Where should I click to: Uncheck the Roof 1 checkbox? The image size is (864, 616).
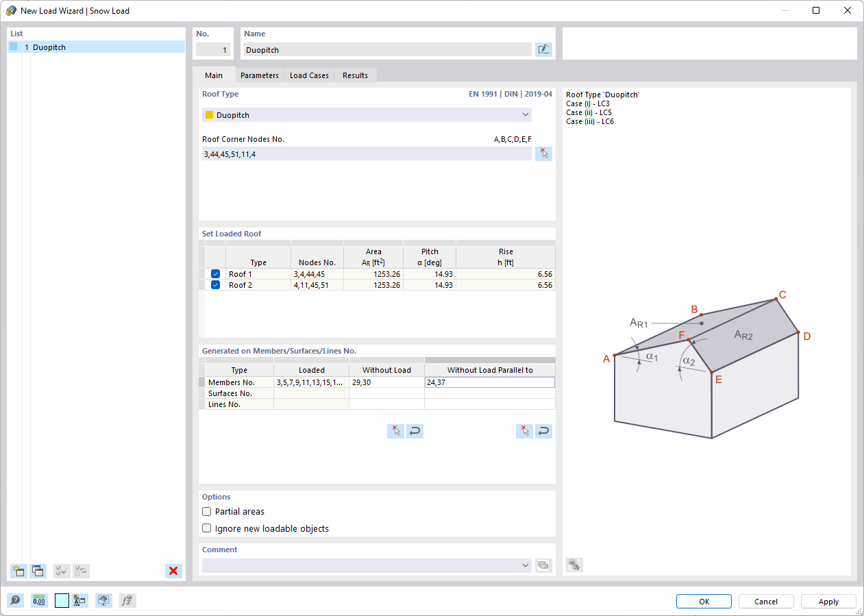point(215,274)
